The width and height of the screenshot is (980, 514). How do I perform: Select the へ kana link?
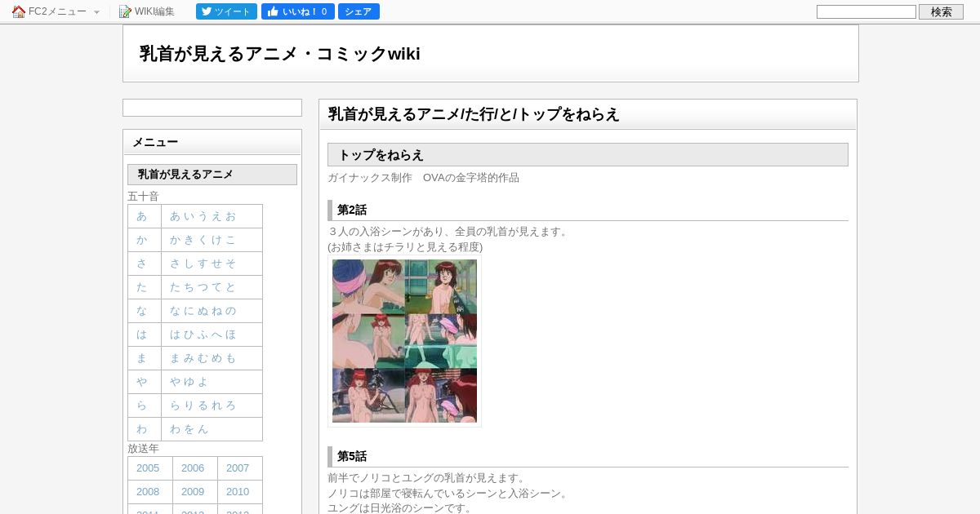(216, 335)
